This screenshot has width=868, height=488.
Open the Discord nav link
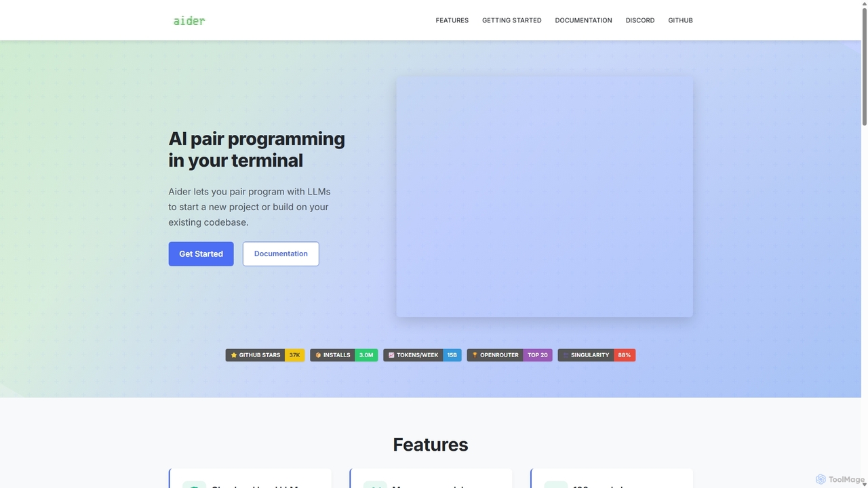tap(640, 20)
